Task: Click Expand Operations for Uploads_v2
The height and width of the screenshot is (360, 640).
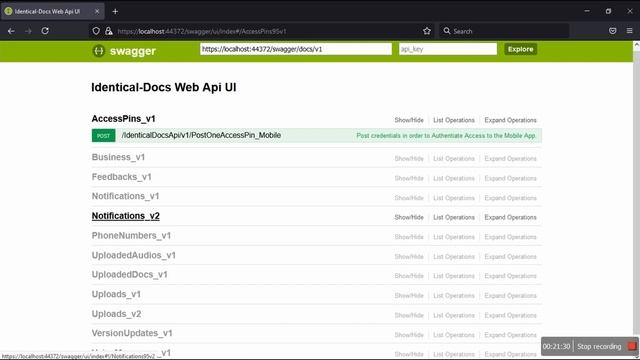Action: [x=510, y=315]
